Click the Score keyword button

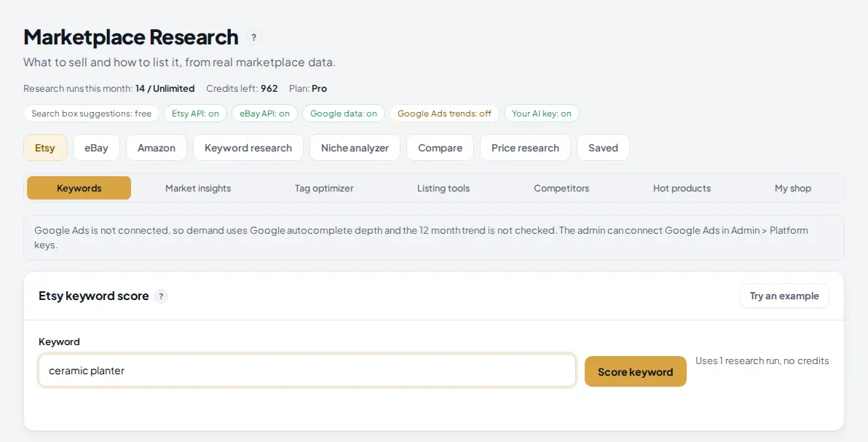click(636, 371)
